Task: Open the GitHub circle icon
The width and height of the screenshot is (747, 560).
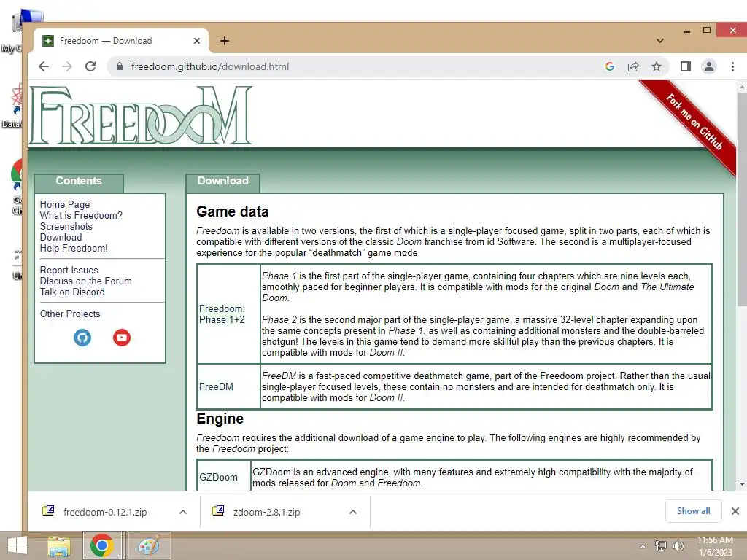Action: pyautogui.click(x=82, y=338)
